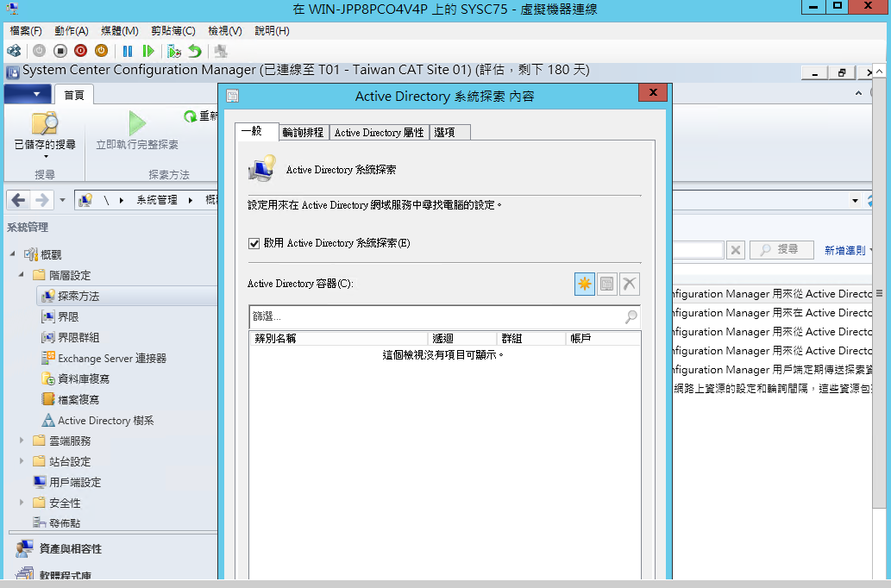Click the green revert arrow icon
Viewport: 891px width, 588px height.
(x=195, y=51)
